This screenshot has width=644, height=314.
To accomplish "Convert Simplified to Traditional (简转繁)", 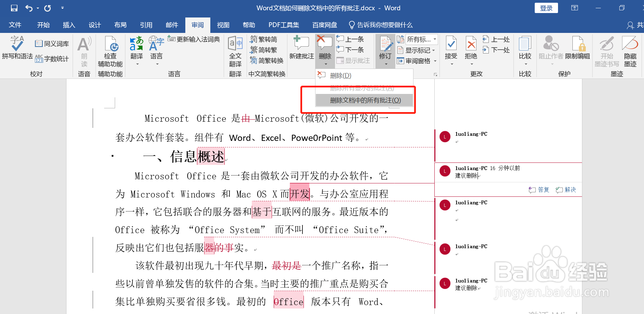I will click(x=263, y=50).
